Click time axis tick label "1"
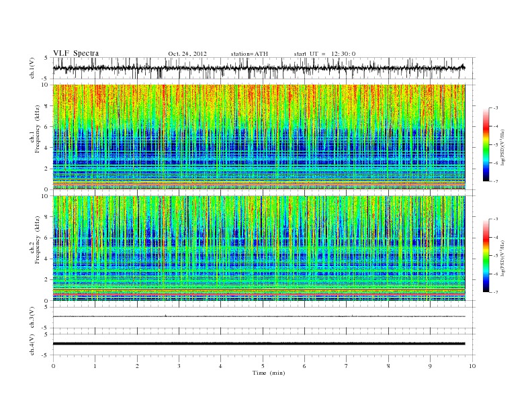This screenshot has width=532, height=411. [95, 366]
